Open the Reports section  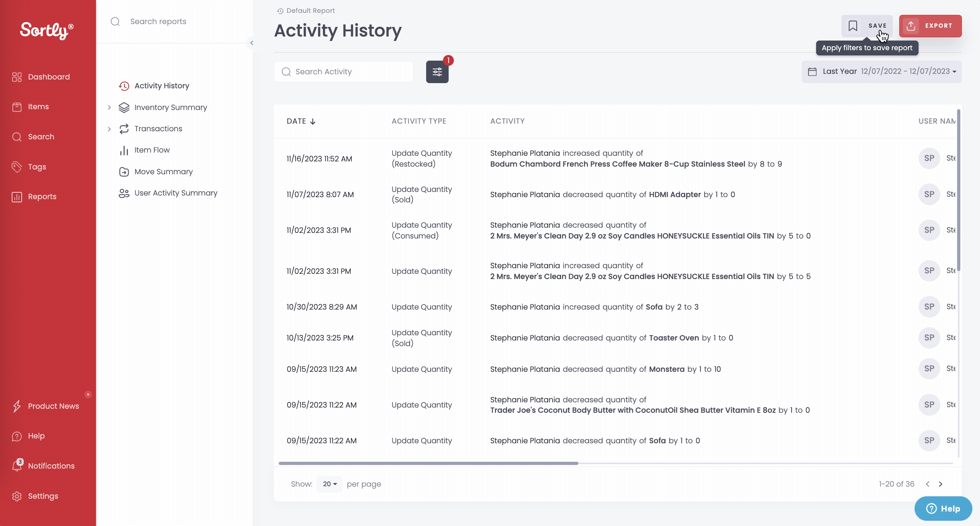point(42,196)
